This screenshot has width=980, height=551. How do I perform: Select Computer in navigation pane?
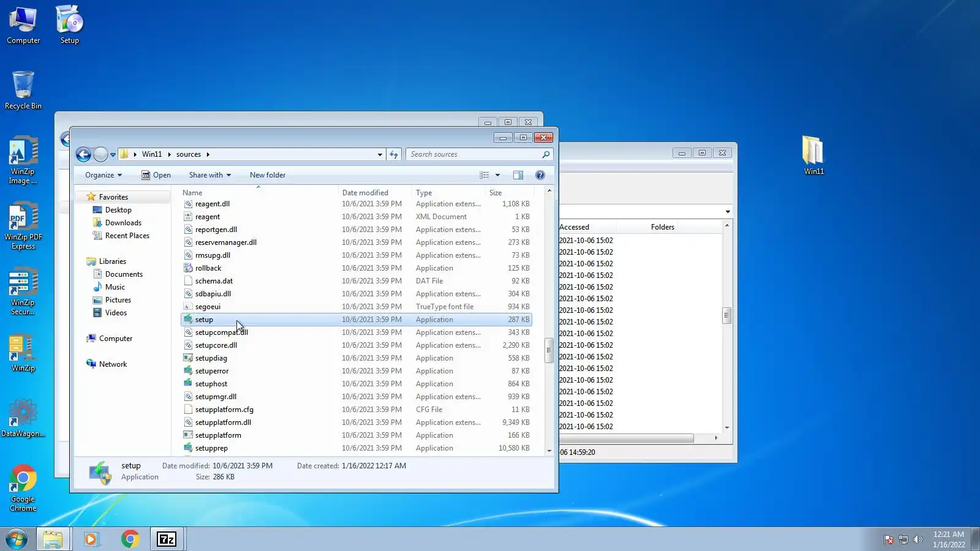pos(115,339)
